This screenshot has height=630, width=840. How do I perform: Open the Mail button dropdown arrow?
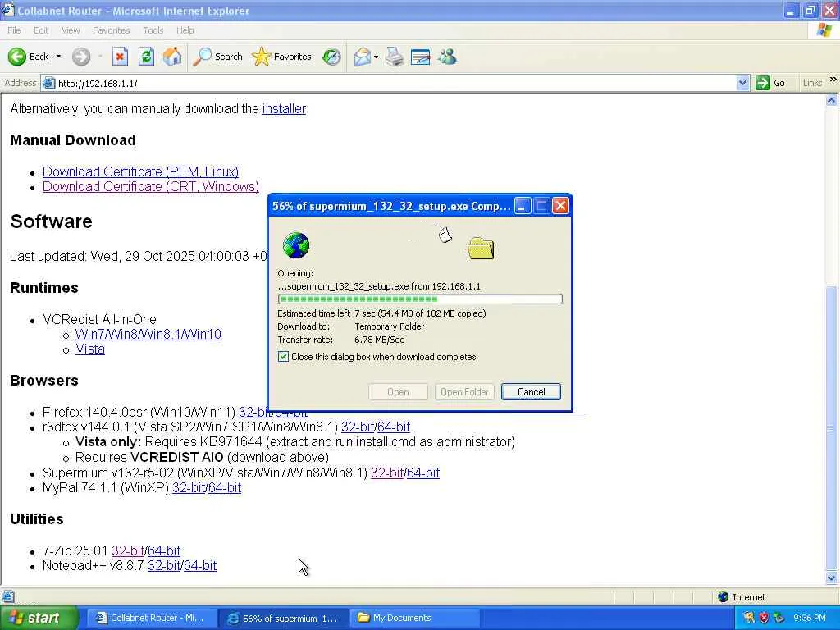pos(376,57)
